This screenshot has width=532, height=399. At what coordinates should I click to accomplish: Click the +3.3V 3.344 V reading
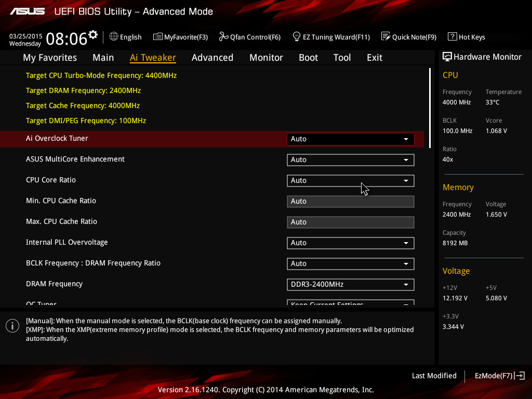coord(453,326)
